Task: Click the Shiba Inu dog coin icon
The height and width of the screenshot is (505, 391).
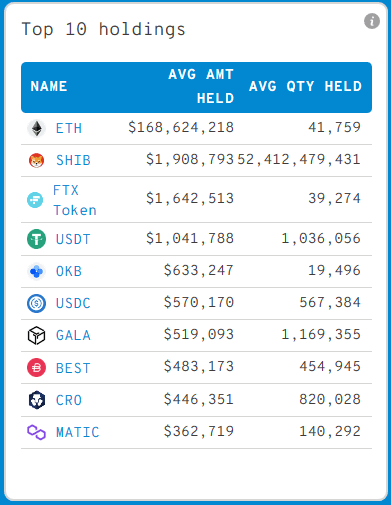Action: click(x=36, y=160)
